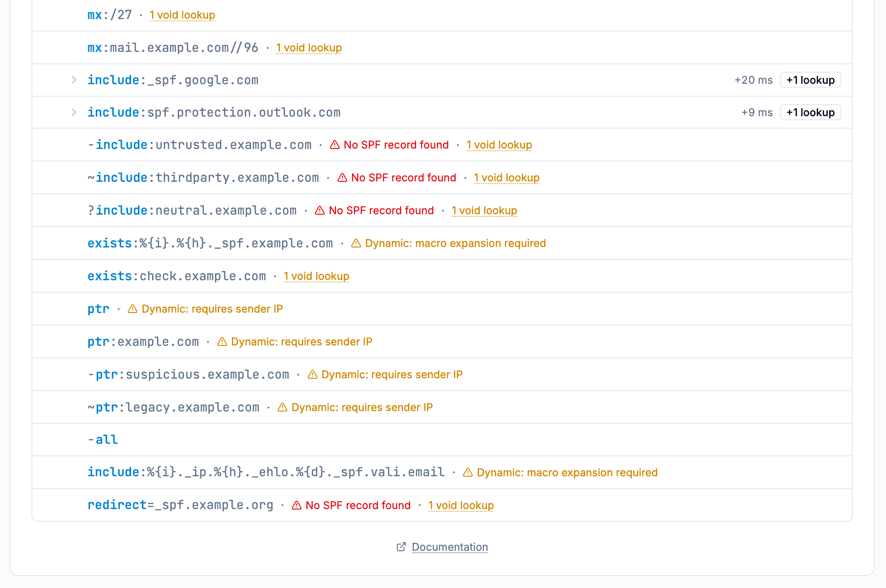
Task: Select the include:_spf.google.com text
Action: 173,80
